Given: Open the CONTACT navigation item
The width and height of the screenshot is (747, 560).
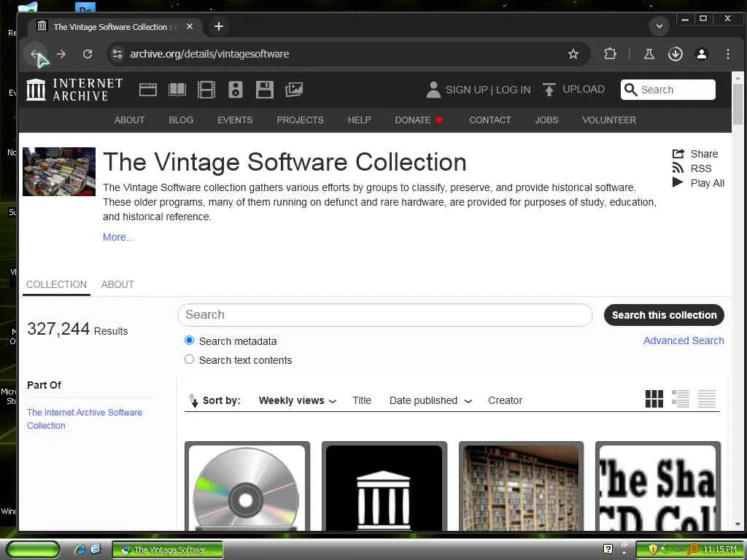Looking at the screenshot, I should click(489, 120).
